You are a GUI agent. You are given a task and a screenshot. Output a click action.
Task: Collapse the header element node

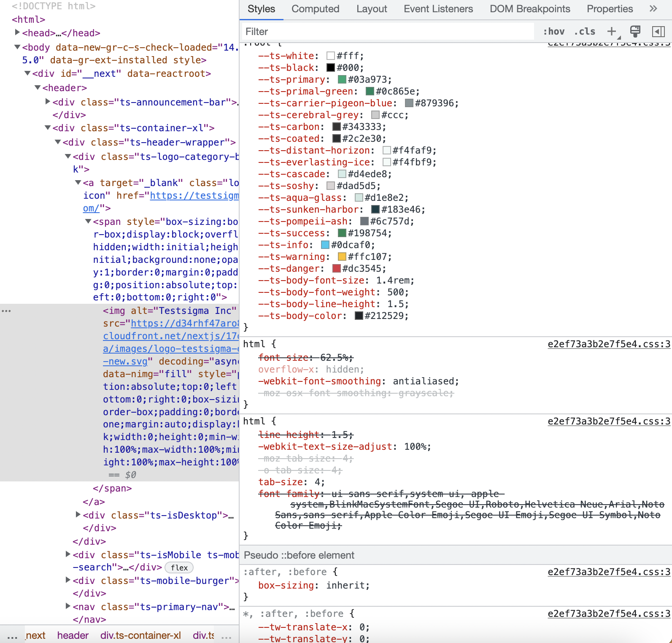point(38,87)
